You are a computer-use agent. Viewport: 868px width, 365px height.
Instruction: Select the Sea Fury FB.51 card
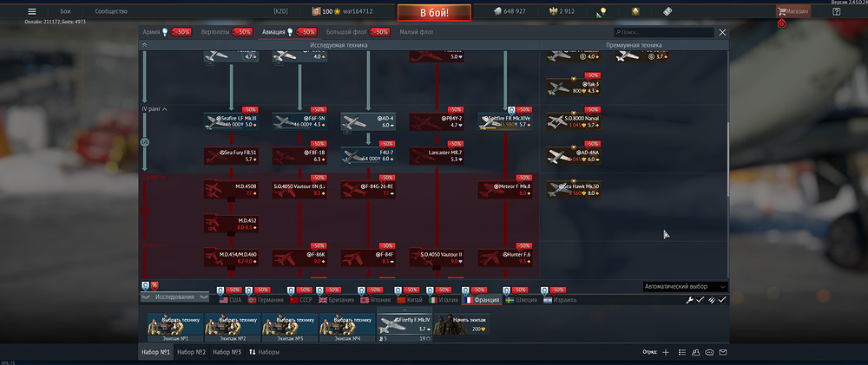pos(231,156)
